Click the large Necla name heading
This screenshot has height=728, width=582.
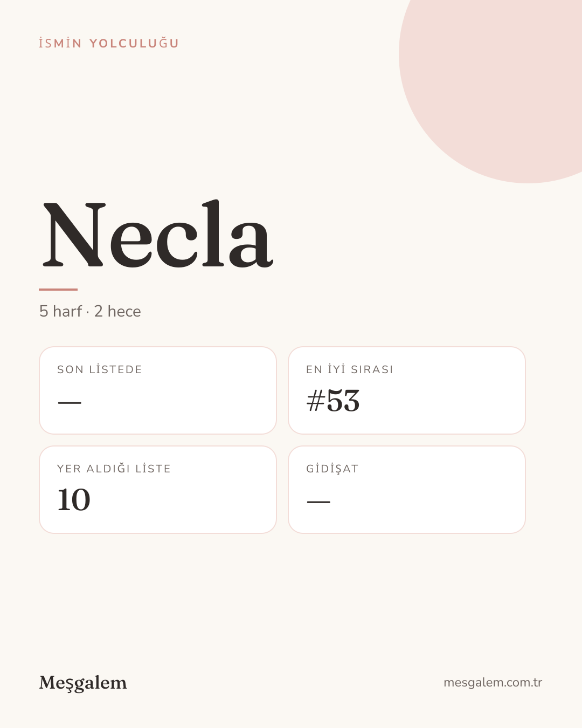pos(157,234)
